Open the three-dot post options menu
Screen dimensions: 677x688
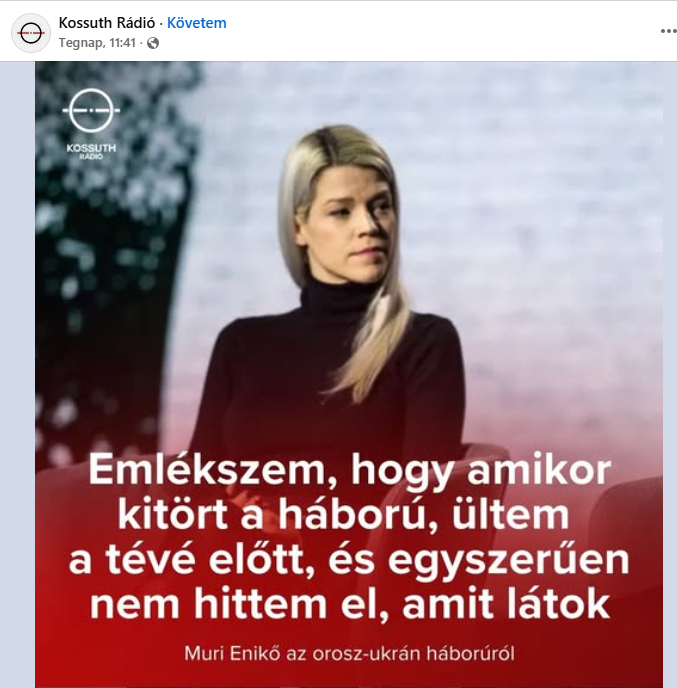[669, 31]
